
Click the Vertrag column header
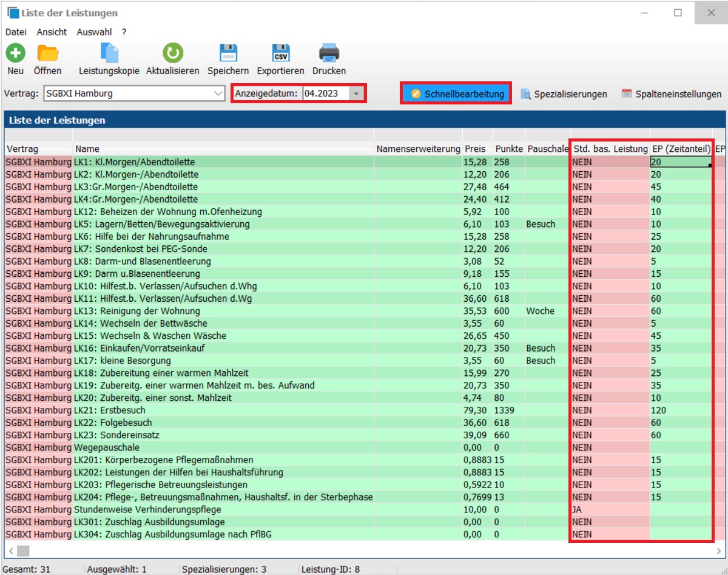click(x=38, y=148)
